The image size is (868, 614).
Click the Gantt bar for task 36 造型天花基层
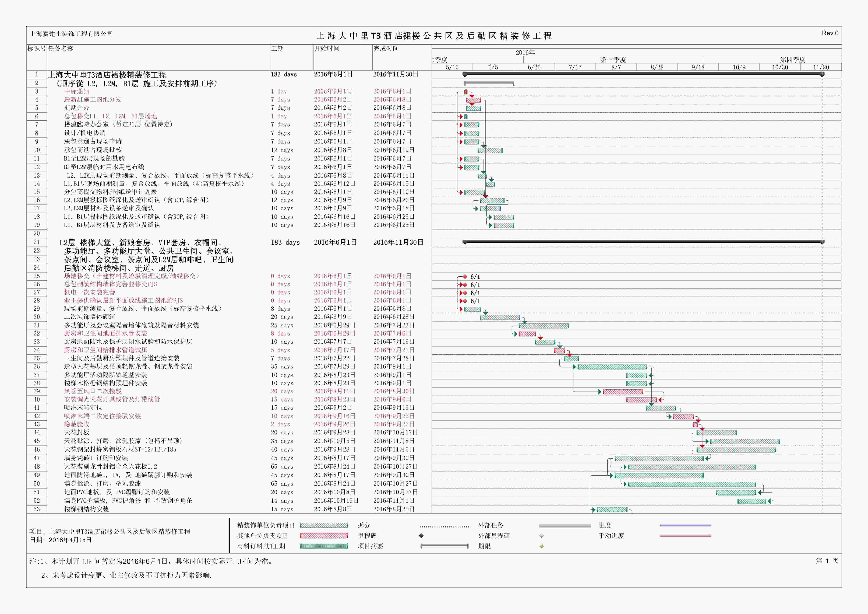612,367
